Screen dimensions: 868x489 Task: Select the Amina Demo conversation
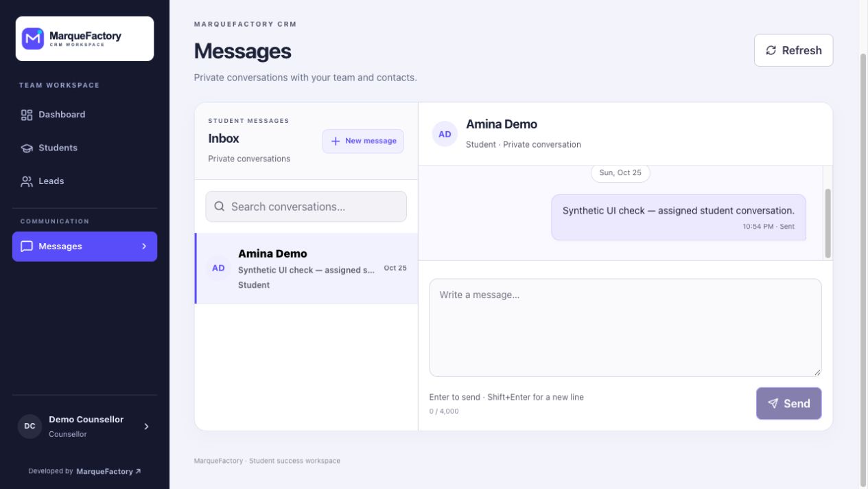(306, 268)
